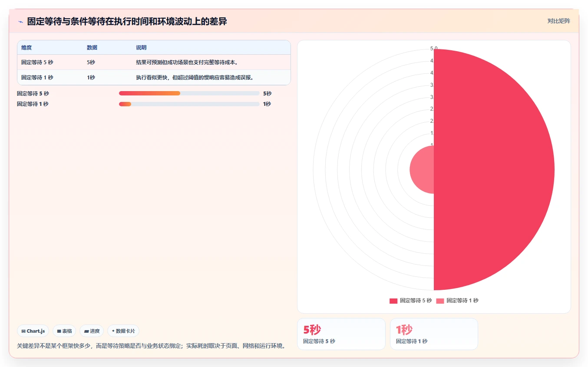Click table cell 固定等待 5 秒

click(37, 62)
